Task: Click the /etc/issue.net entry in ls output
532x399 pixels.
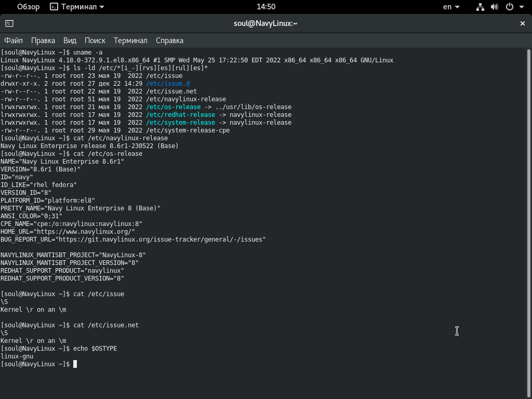Action: coord(171,91)
